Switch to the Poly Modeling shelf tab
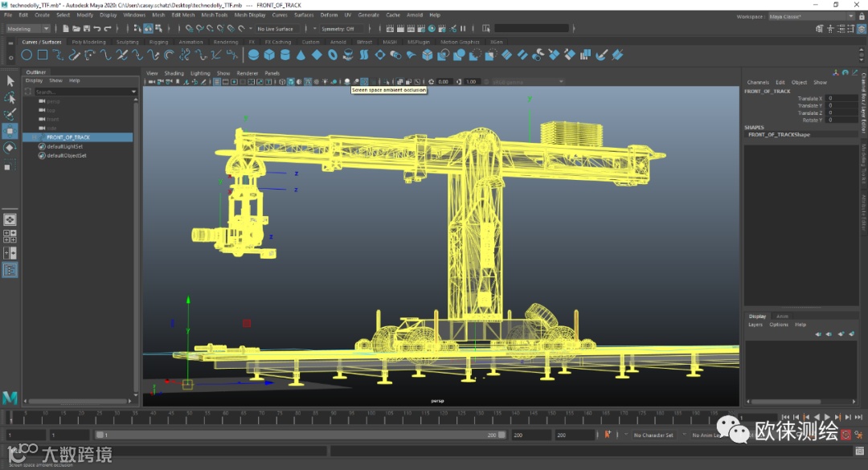The width and height of the screenshot is (868, 470). tap(89, 42)
